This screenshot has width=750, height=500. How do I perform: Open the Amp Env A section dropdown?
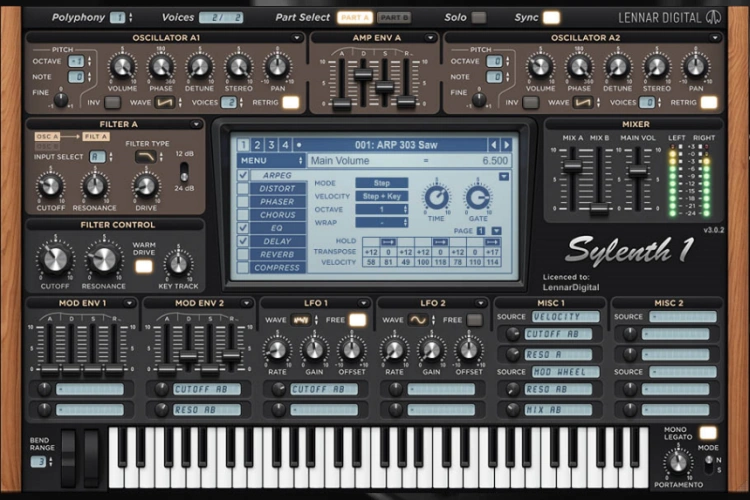click(430, 38)
